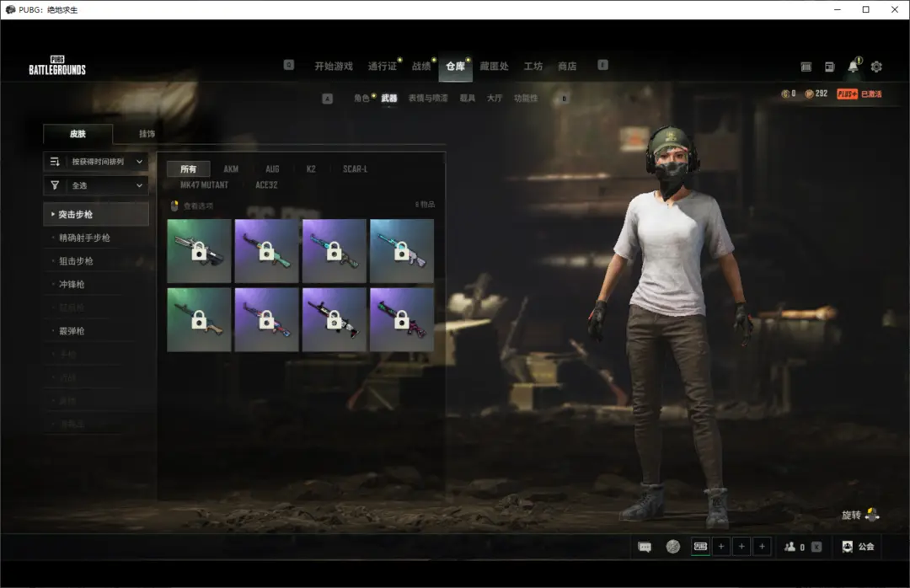
Task: Select the 狙击步枪 category
Action: click(76, 261)
